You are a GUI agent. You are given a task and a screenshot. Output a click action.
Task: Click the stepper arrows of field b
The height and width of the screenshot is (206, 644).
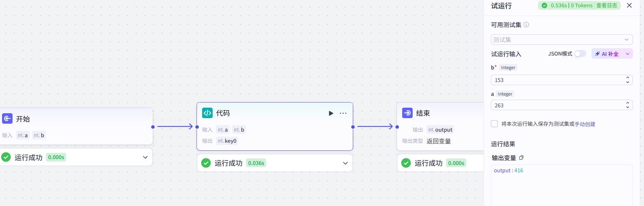(628, 80)
